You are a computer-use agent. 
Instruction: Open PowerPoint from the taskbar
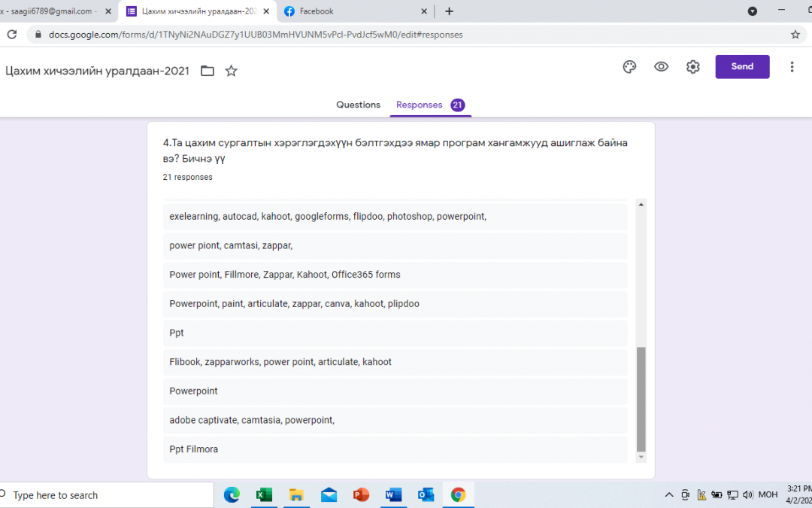361,495
